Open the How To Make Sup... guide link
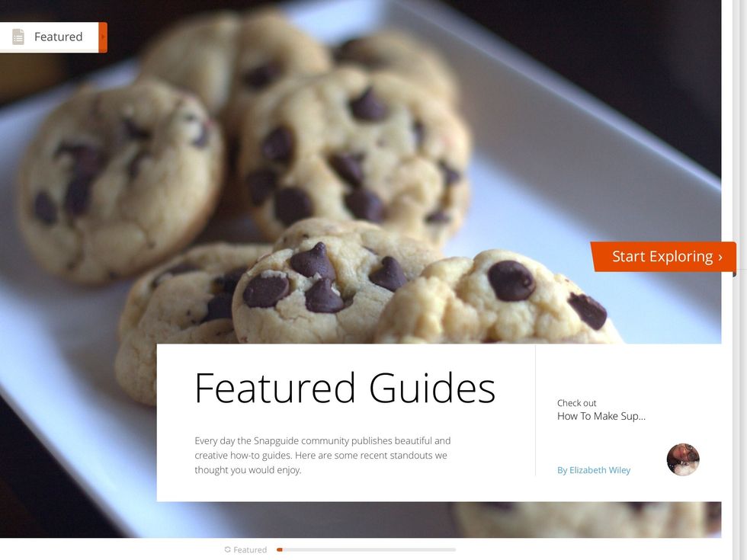747x560 pixels. (601, 416)
